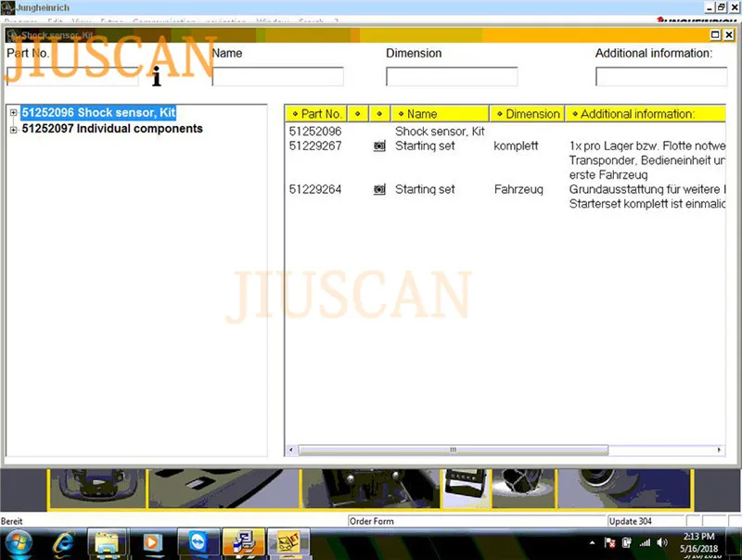Click the 'Order Form' status bar field

click(477, 521)
